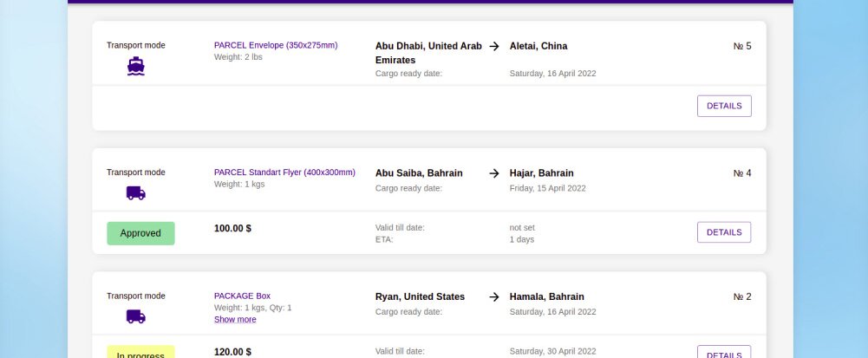Click the 100.00 $ price
The image size is (868, 358).
coord(232,229)
